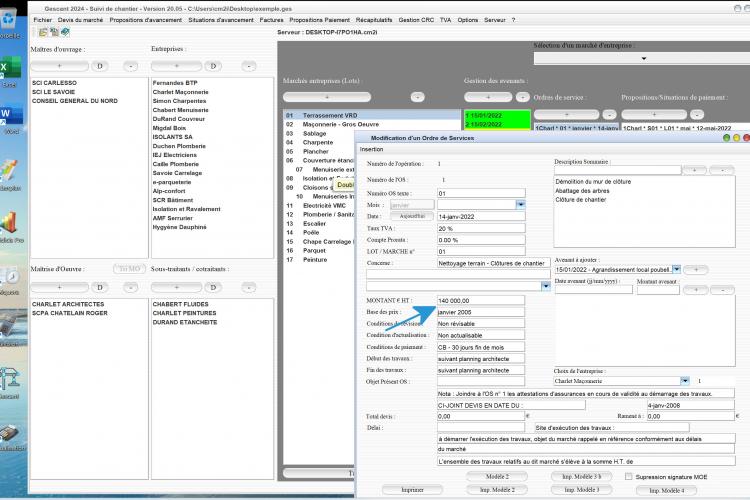Screen dimensions: 750x500
Task: Click the MONTANT € HT field
Action: 481,300
